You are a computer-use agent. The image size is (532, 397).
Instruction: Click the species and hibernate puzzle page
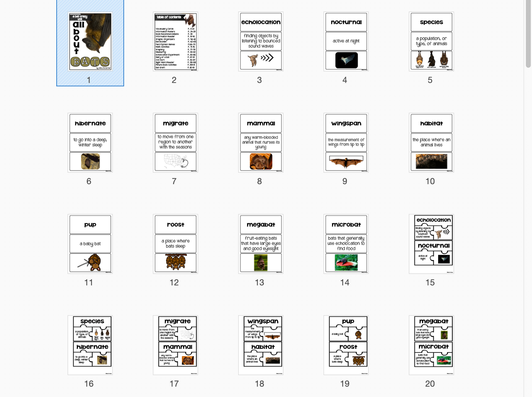point(90,345)
